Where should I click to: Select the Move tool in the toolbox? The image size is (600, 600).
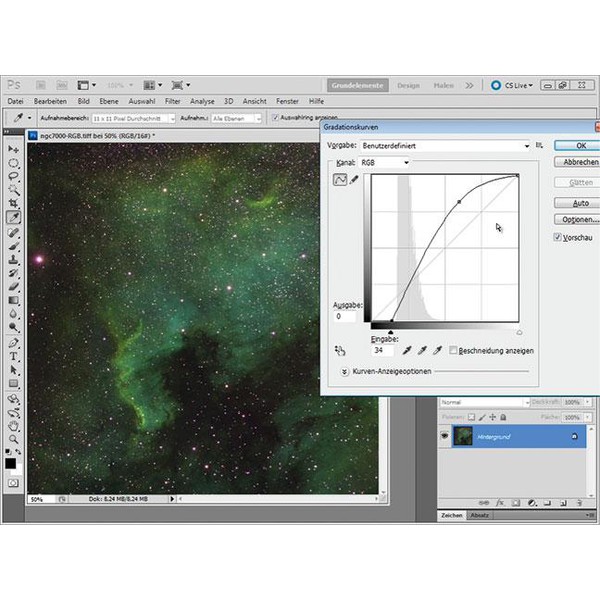(14, 149)
